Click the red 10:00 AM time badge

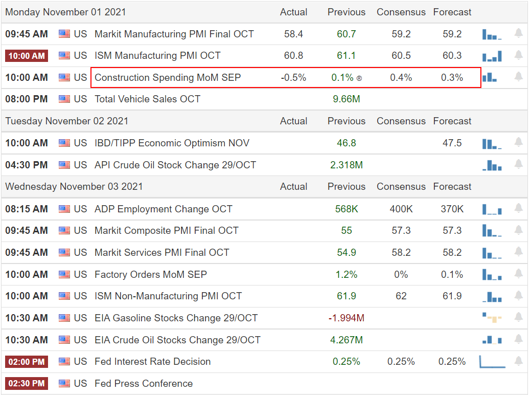tap(27, 56)
